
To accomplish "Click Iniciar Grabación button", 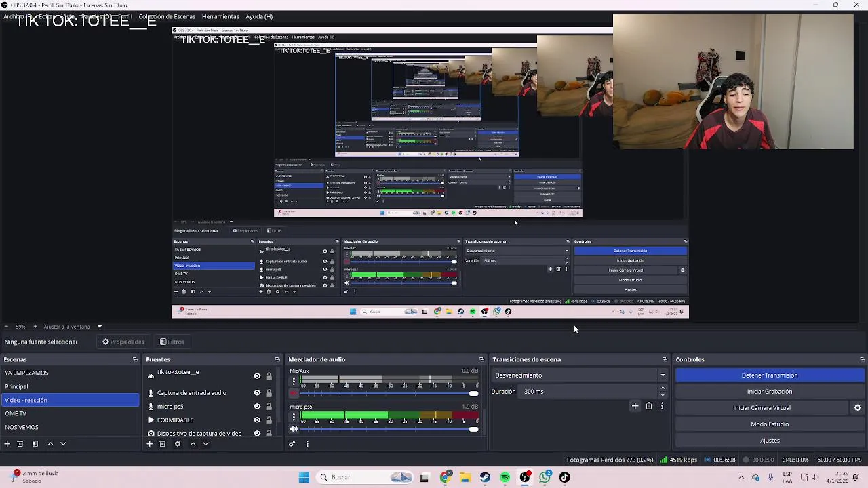I will tap(770, 392).
